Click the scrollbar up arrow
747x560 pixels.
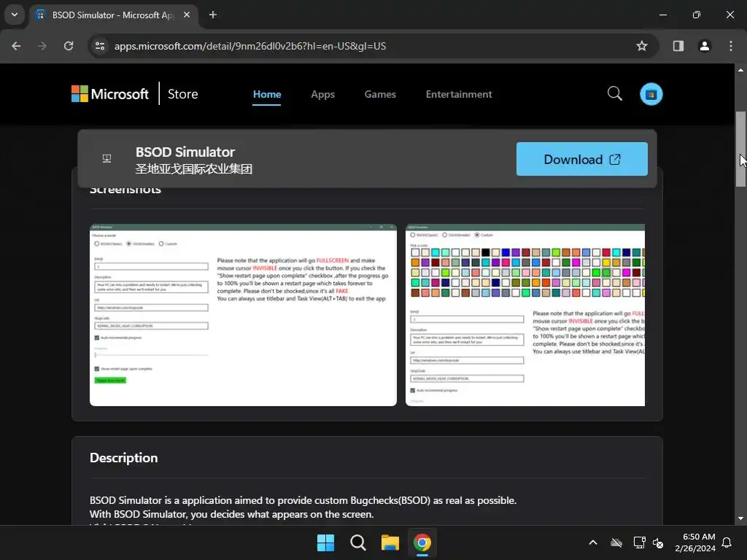(x=740, y=70)
